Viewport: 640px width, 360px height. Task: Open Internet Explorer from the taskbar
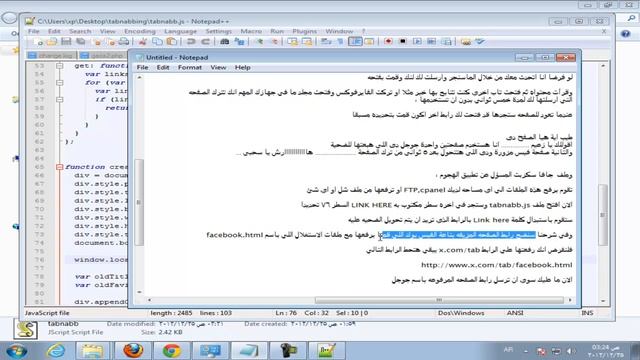56,351
